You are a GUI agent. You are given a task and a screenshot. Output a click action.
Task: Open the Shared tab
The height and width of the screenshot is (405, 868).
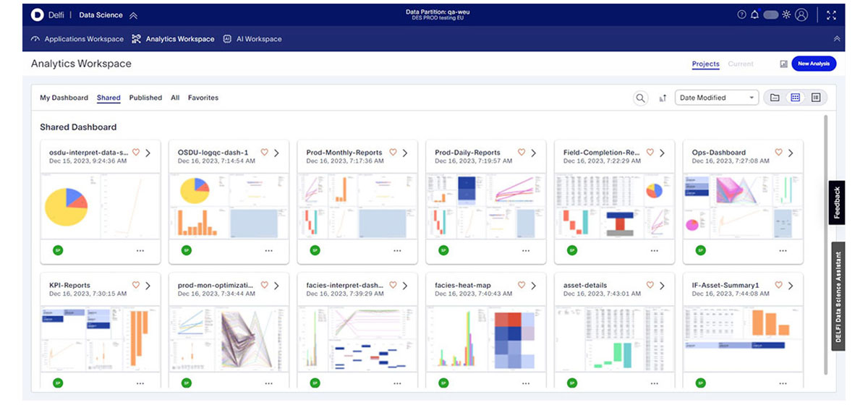tap(109, 98)
